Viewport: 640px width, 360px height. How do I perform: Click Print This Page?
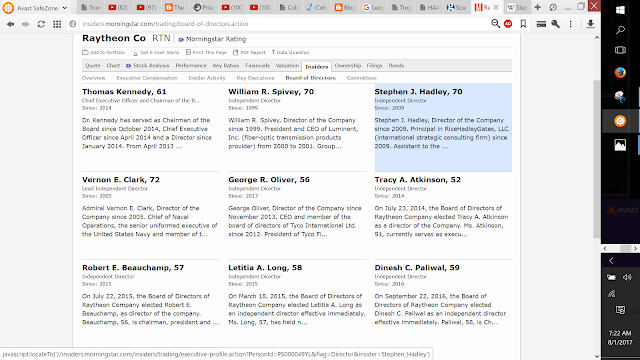pyautogui.click(x=206, y=53)
